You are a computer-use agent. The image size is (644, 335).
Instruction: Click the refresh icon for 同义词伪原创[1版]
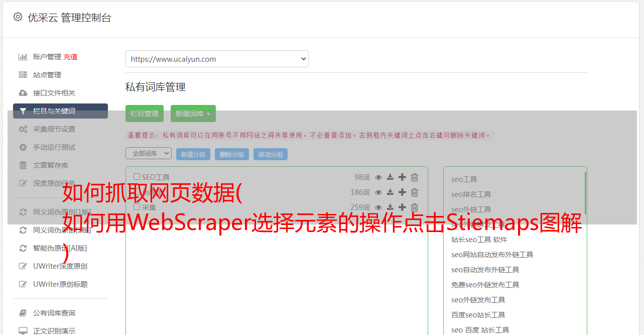23,212
